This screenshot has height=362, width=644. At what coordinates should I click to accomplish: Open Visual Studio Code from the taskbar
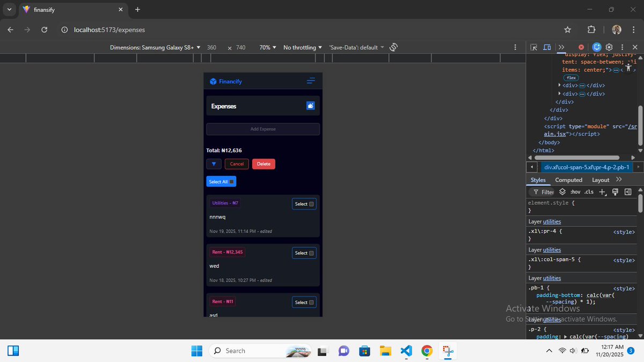pos(406,351)
